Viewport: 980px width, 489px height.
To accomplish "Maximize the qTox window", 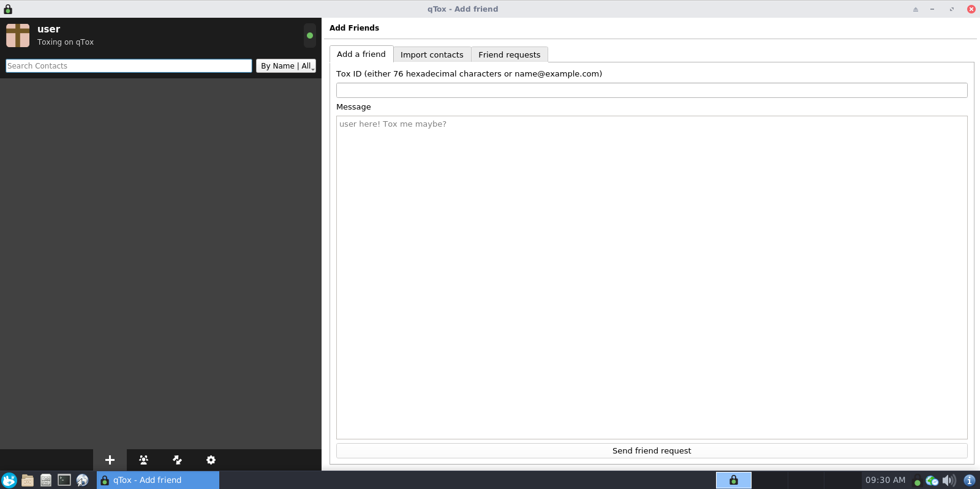I will [952, 9].
